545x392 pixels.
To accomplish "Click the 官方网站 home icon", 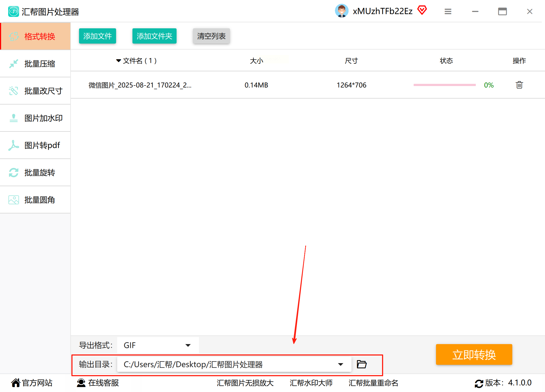I will 16,383.
